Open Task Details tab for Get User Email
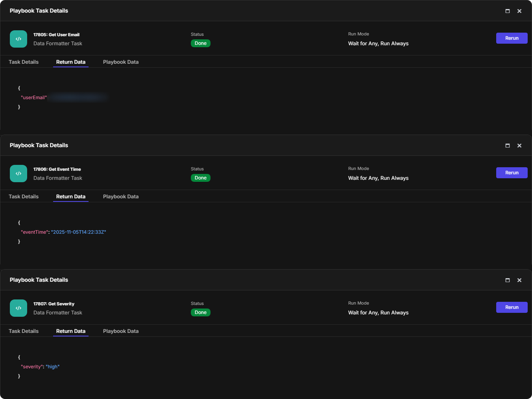Viewport: 532px width, 399px height. (x=24, y=62)
